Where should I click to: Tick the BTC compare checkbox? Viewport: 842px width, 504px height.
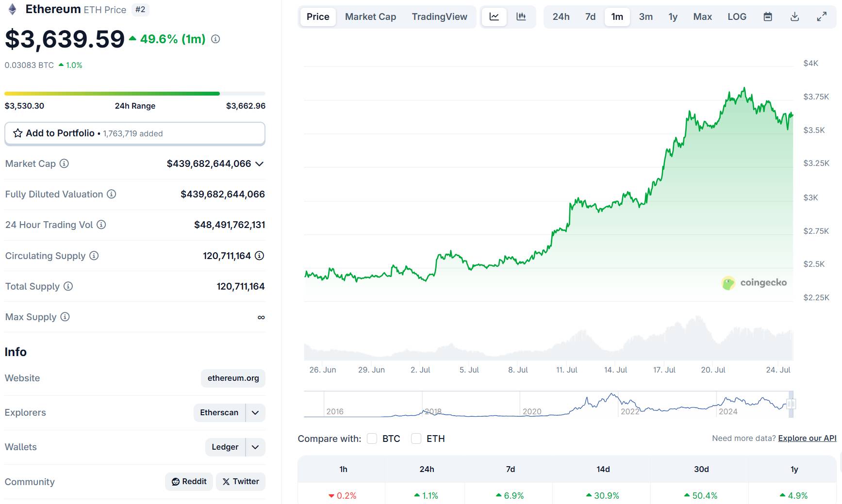click(x=372, y=439)
